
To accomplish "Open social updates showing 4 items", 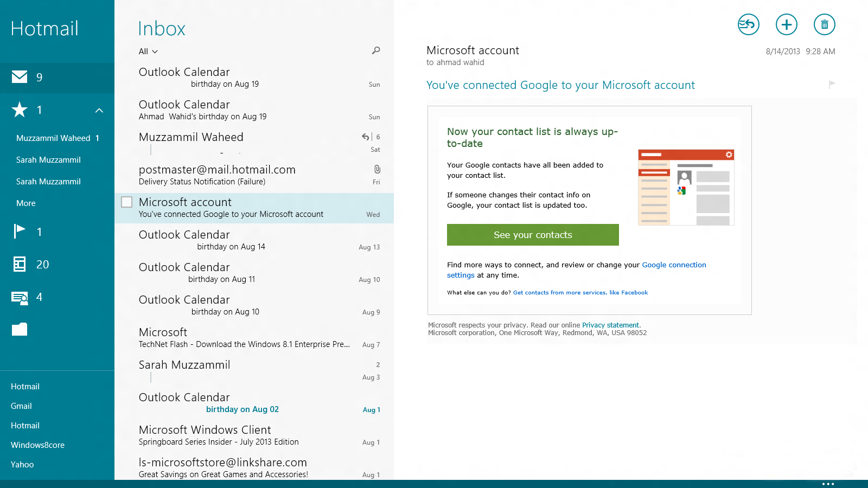I will pos(20,297).
